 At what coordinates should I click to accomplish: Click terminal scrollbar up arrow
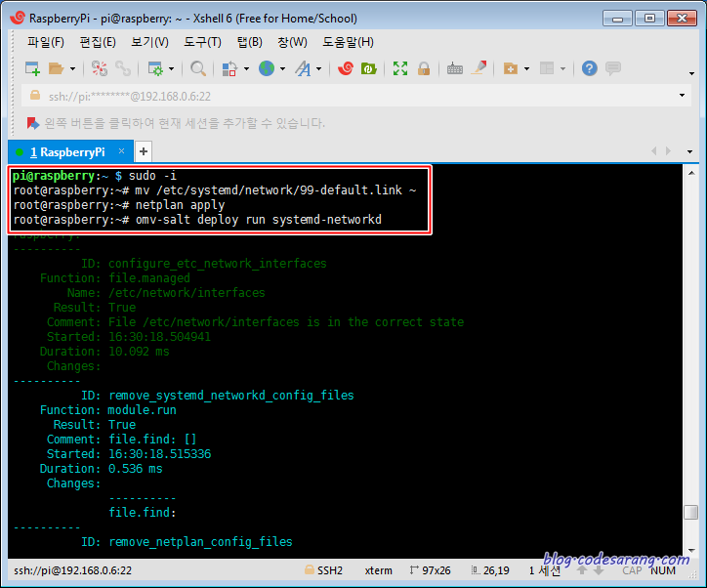tap(691, 173)
